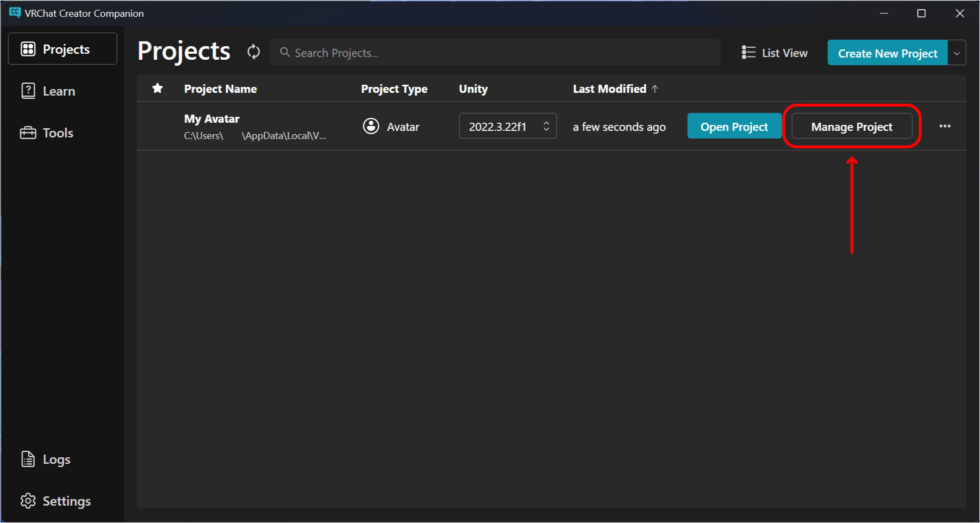The width and height of the screenshot is (980, 523).
Task: Sort by Unity column header
Action: [x=473, y=89]
